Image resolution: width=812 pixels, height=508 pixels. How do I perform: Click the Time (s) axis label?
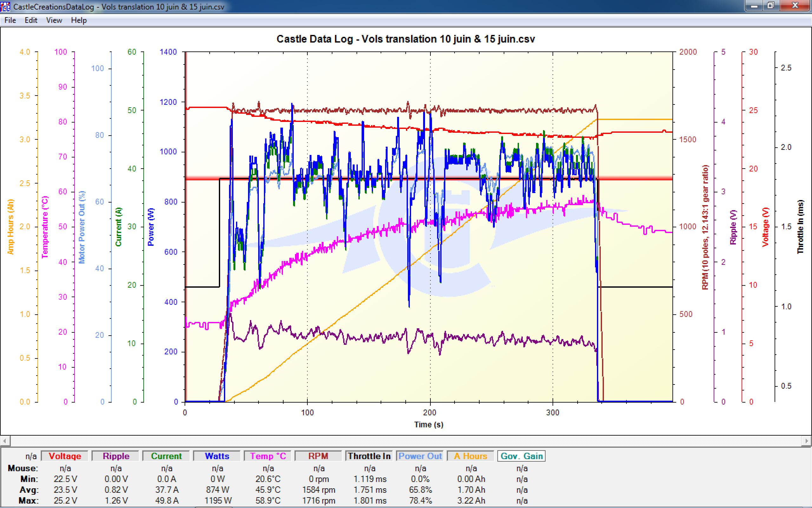tap(429, 424)
